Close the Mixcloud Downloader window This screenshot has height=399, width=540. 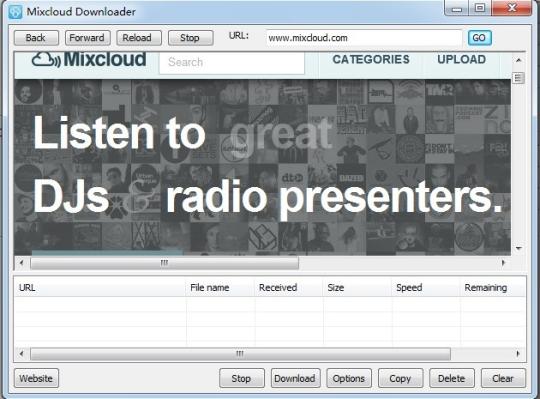(512, 8)
